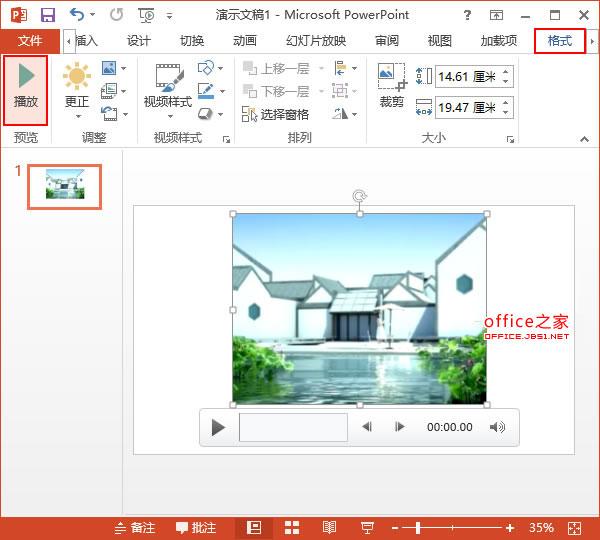Select the Format (格式) tab

(560, 41)
